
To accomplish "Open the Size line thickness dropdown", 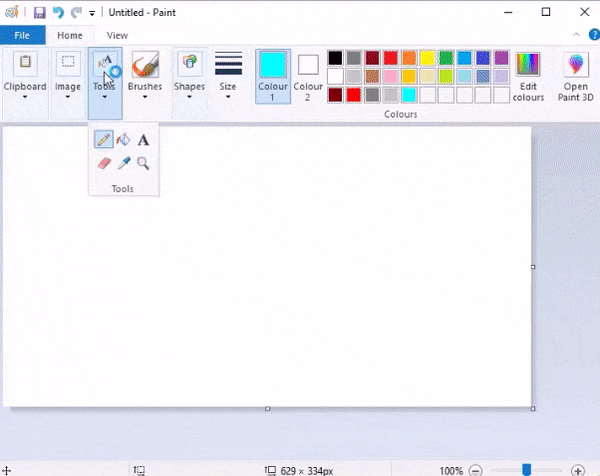I will pos(228,77).
